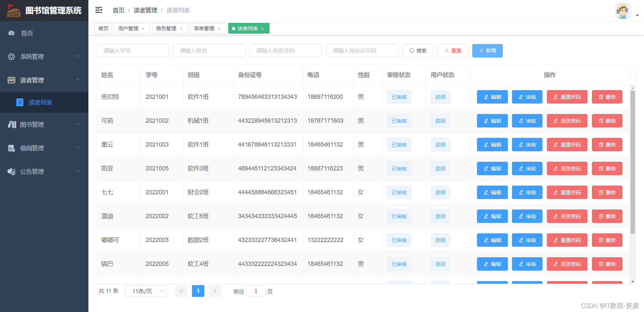This screenshot has height=312, width=644.
Task: Click the 新增 add button
Action: point(487,50)
